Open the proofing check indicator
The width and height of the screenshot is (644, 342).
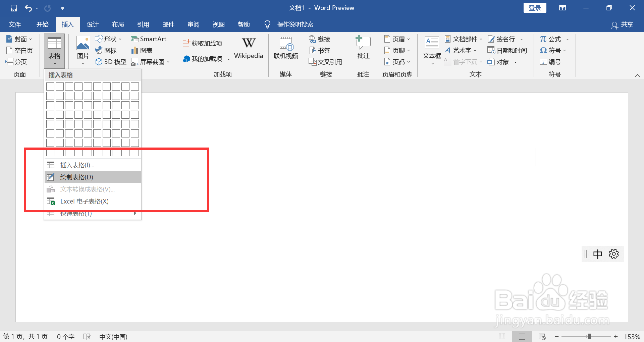tap(87, 336)
